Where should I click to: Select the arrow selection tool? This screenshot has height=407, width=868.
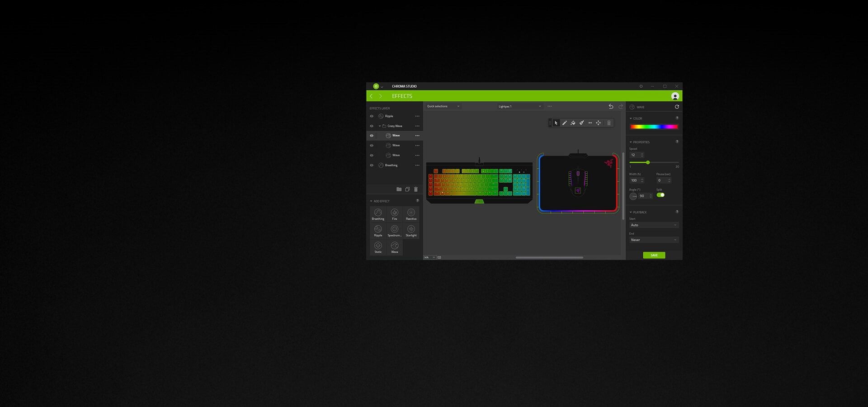556,123
